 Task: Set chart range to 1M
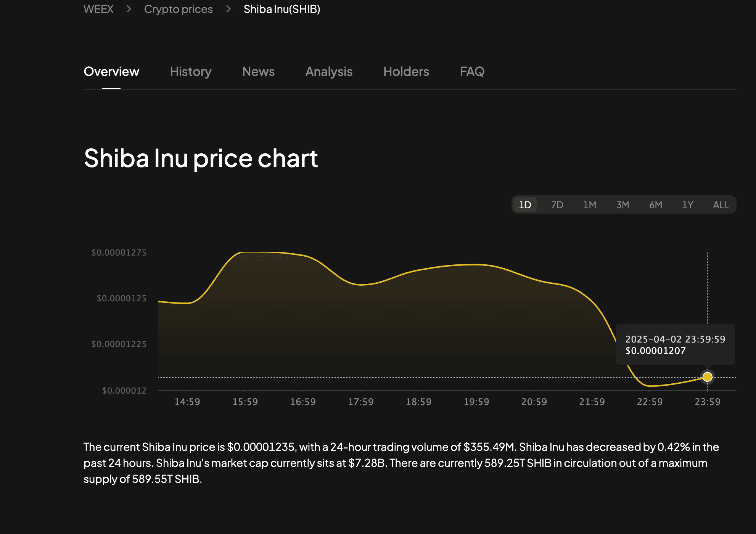589,205
